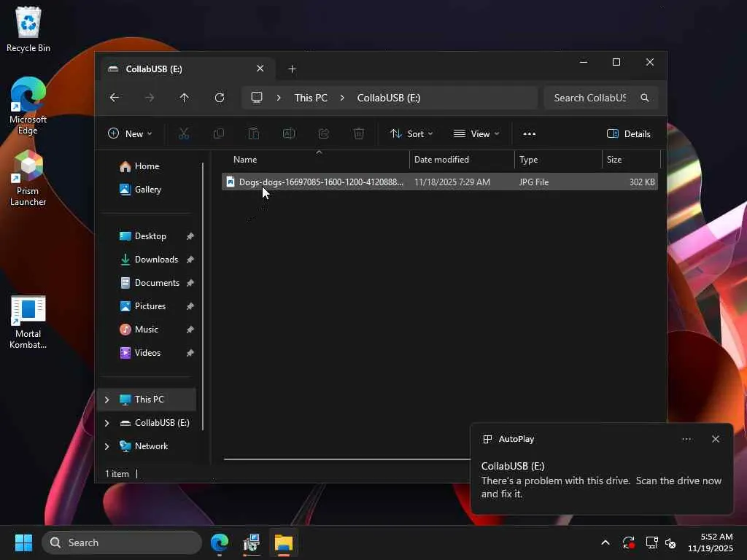Expand This PC tree node
Image resolution: width=747 pixels, height=560 pixels.
[x=107, y=400]
